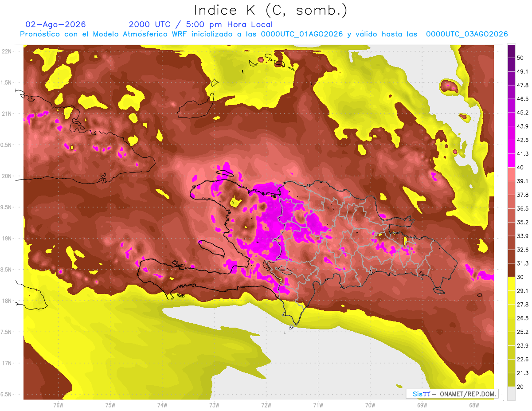The width and height of the screenshot is (532, 411).
Task: Click the '17N' latitude label
Action: pos(7,363)
